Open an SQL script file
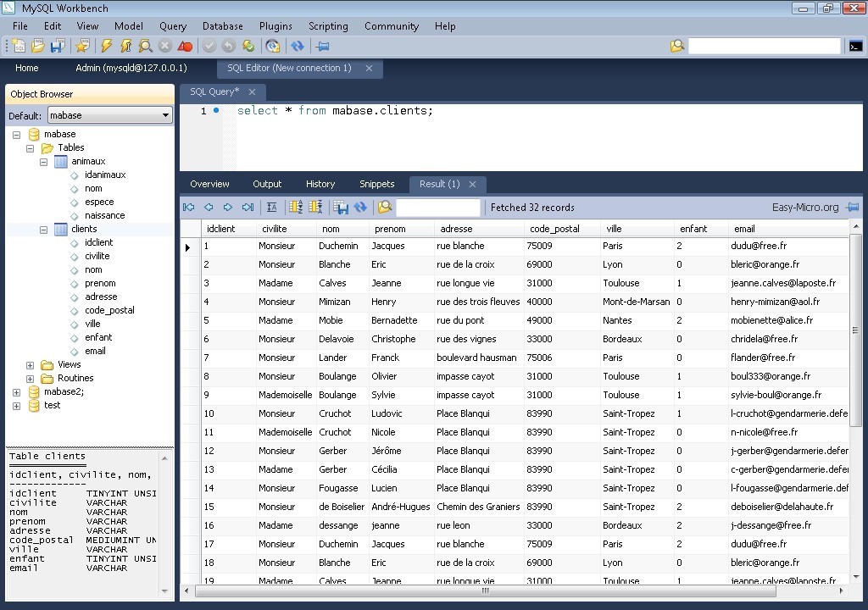The height and width of the screenshot is (610, 868). (37, 46)
